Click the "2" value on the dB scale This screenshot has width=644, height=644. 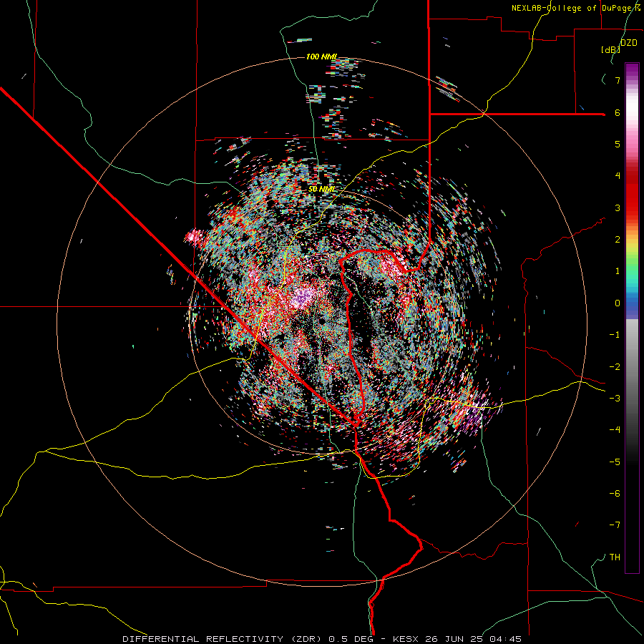(618, 240)
